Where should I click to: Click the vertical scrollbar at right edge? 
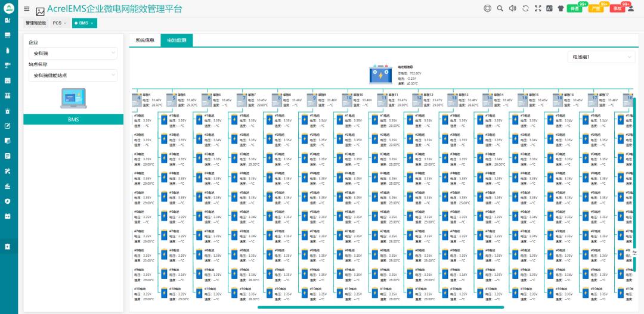tap(634, 184)
